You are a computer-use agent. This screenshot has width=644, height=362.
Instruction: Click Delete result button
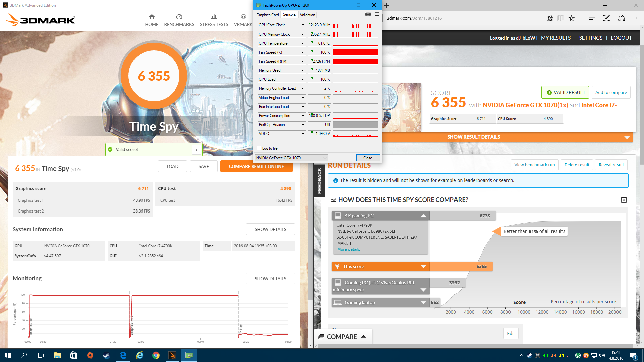(577, 165)
